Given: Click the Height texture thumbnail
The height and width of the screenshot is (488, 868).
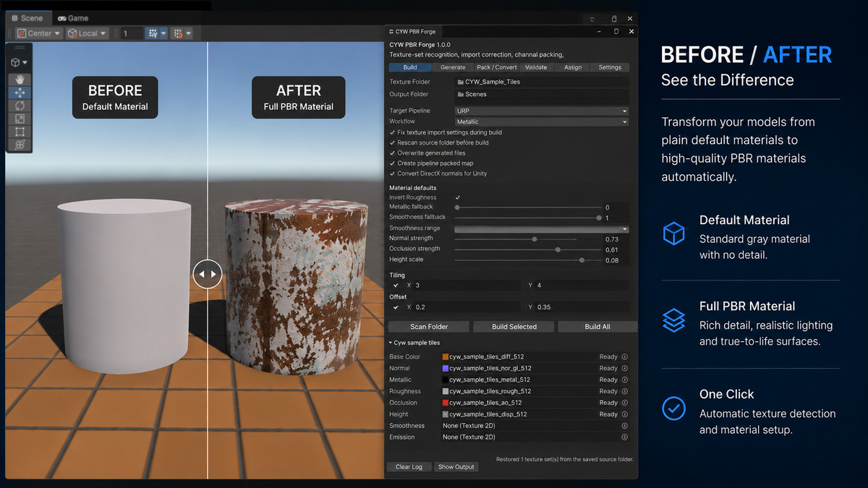Looking at the screenshot, I should pyautogui.click(x=445, y=414).
